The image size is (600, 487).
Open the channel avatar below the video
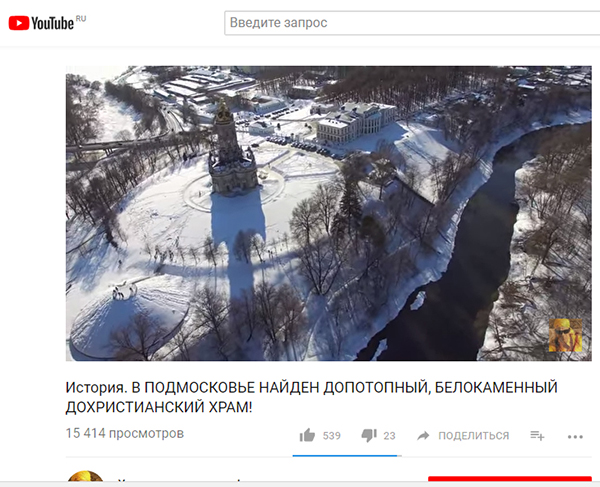pyautogui.click(x=85, y=477)
